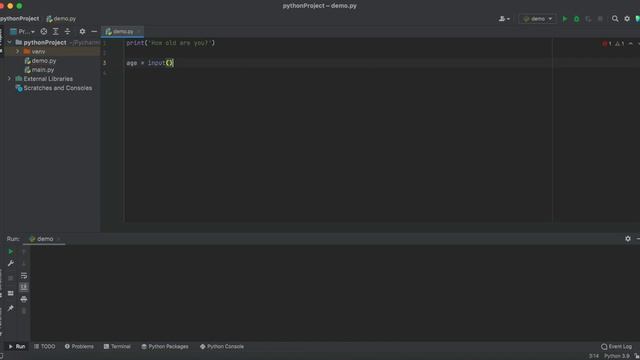Image resolution: width=640 pixels, height=360 pixels.
Task: Open the TODO tool window tab
Action: click(x=44, y=347)
